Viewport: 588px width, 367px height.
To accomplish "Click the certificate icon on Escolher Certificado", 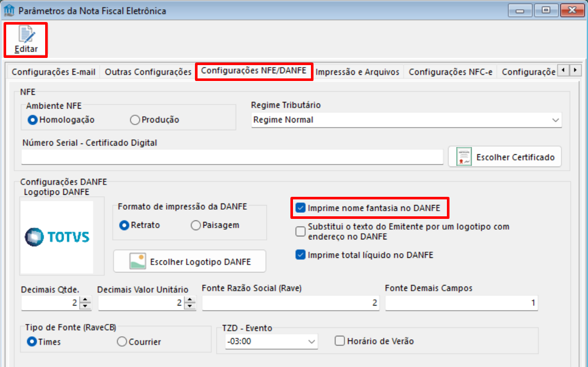I will click(464, 156).
